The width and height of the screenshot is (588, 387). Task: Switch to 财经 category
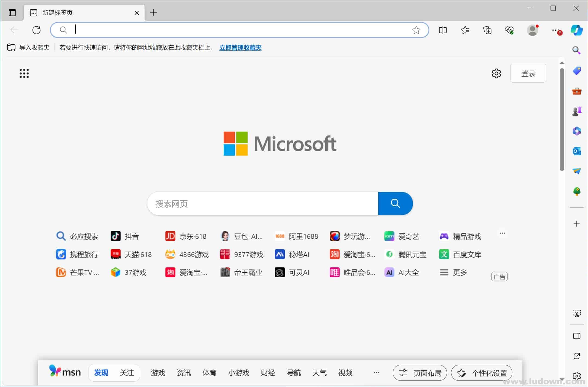pos(268,373)
